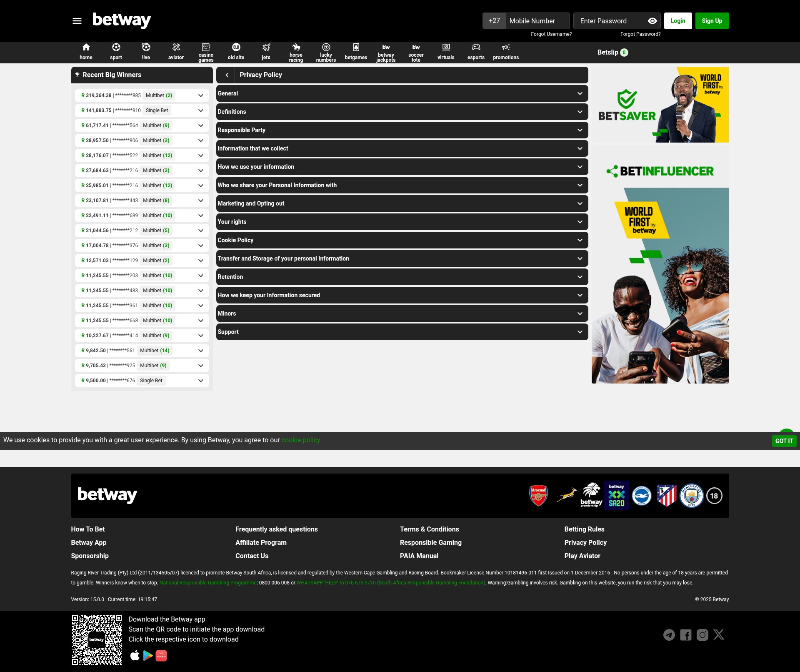Expand How we use your information
800x672 pixels.
402,167
